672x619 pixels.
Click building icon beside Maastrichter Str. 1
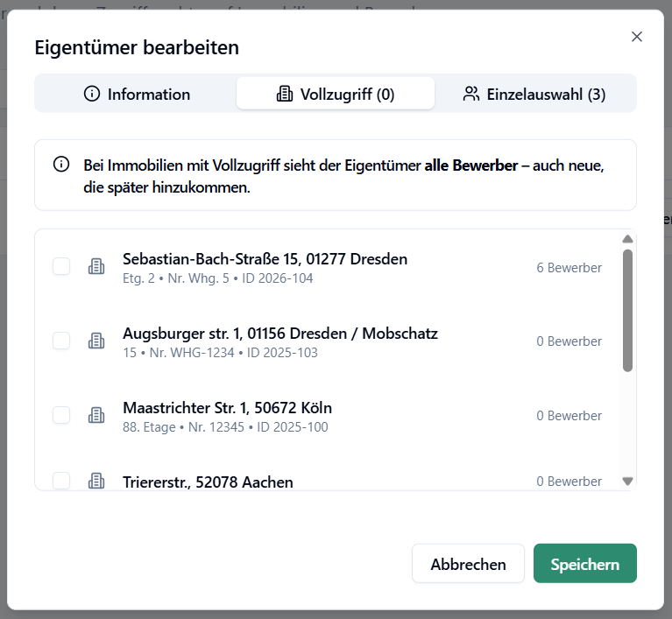click(96, 416)
